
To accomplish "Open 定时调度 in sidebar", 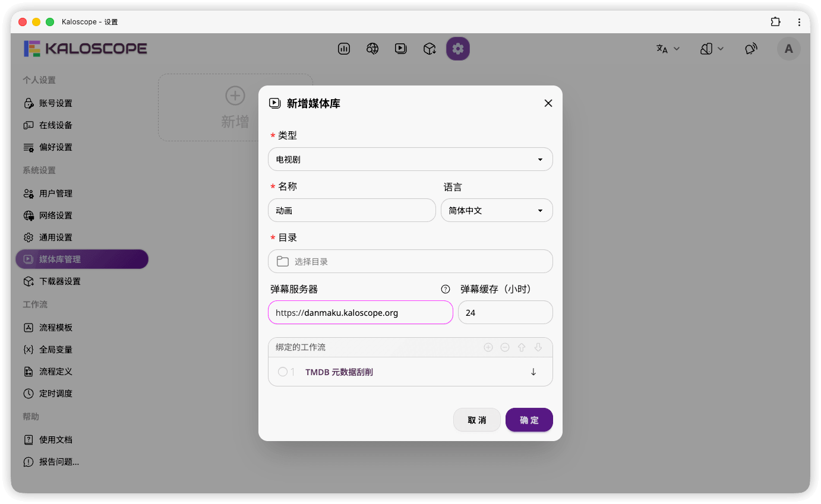I will pyautogui.click(x=82, y=394).
